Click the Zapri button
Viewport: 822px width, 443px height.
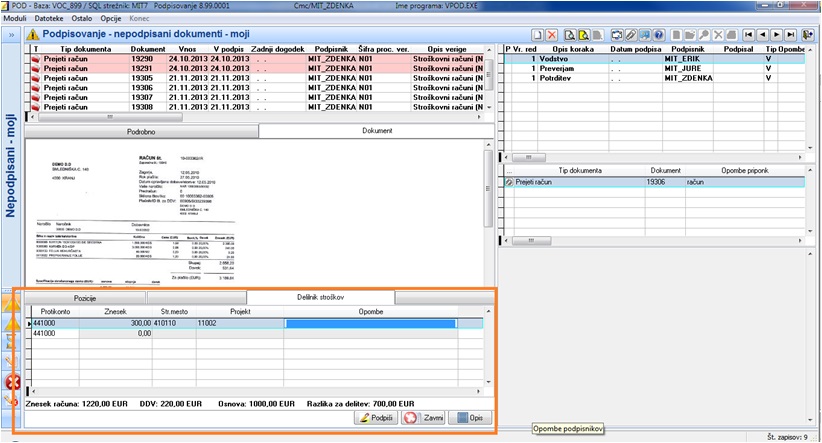pyautogui.click(x=424, y=418)
